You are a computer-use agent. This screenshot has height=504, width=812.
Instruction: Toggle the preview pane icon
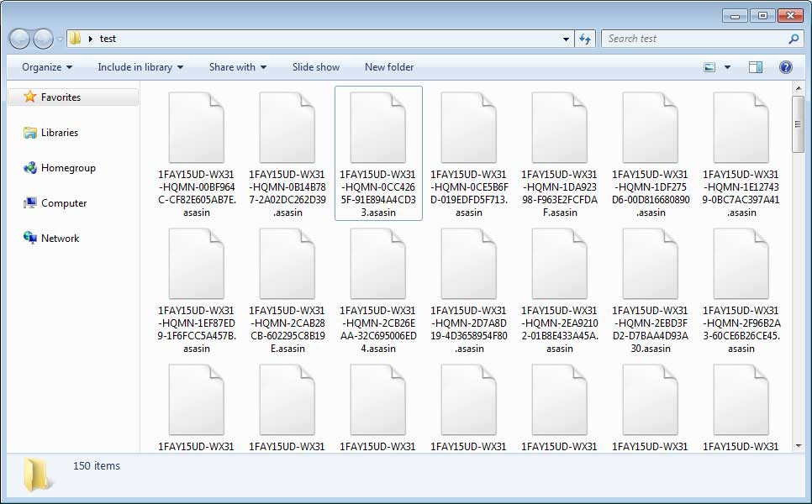[x=756, y=67]
